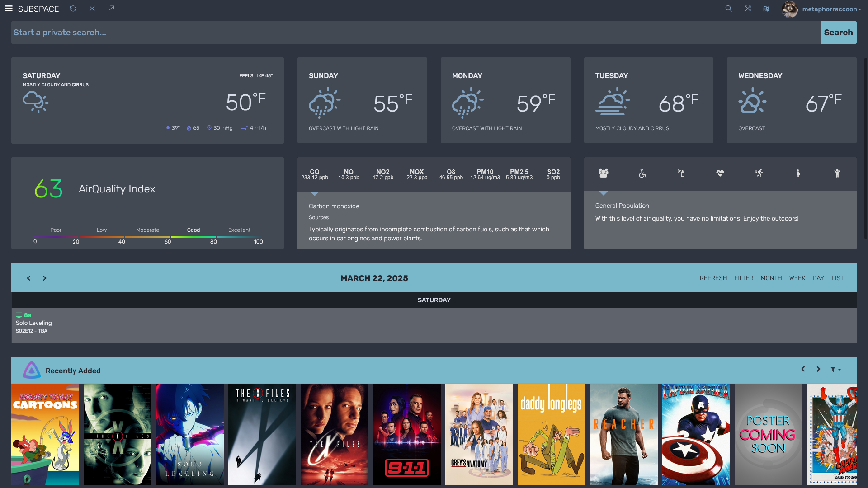The width and height of the screenshot is (868, 488).
Task: Go to next calendar day arrow
Action: 44,278
